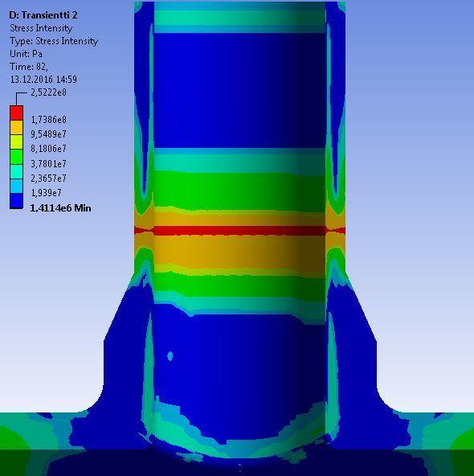Click the D: Transientti 2 title

(43, 15)
